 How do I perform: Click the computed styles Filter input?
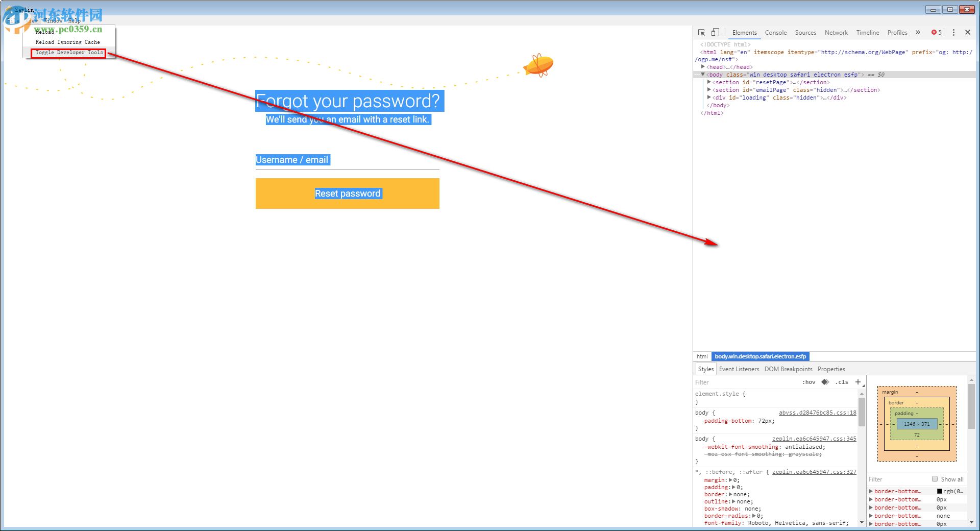pyautogui.click(x=898, y=479)
